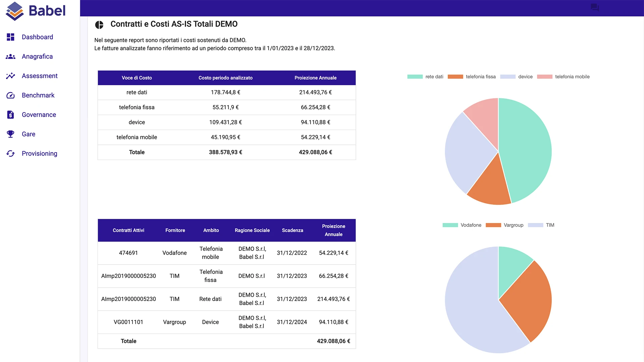Click the pie chart icon beside report title
This screenshot has width=644, height=362.
point(99,24)
